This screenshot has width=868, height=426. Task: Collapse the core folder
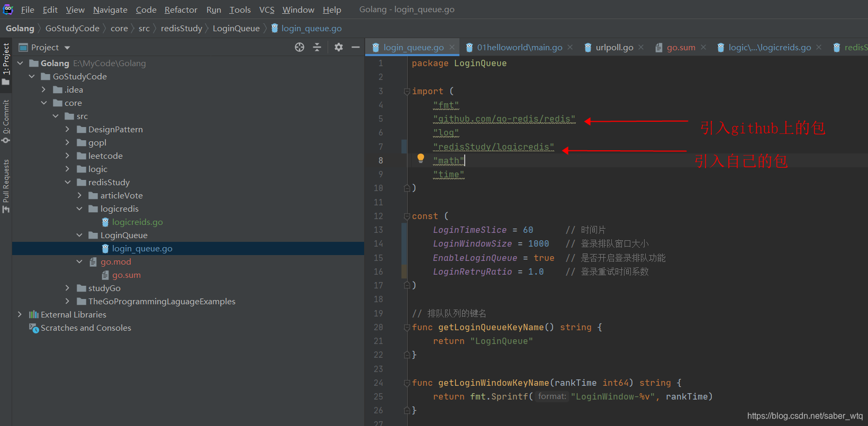tap(44, 103)
